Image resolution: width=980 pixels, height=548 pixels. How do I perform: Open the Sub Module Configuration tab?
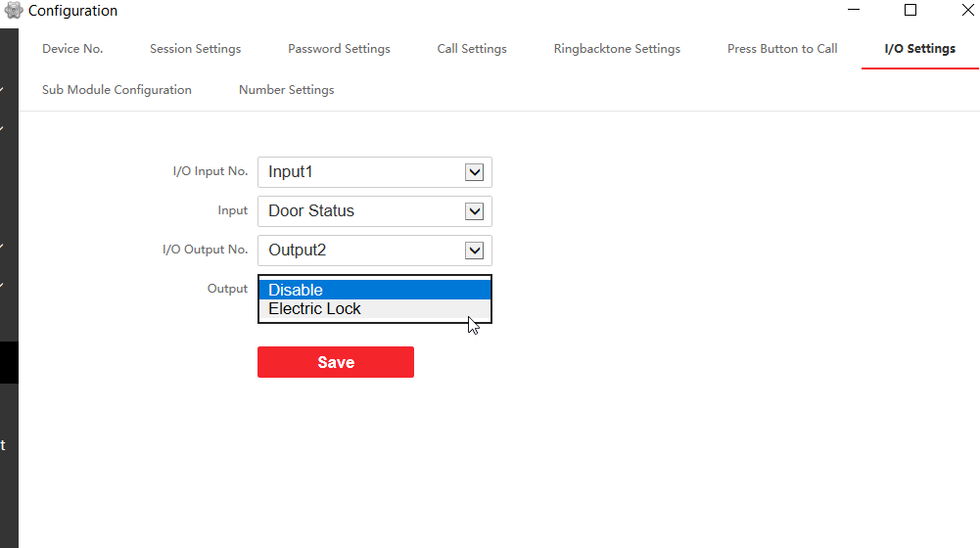tap(117, 90)
